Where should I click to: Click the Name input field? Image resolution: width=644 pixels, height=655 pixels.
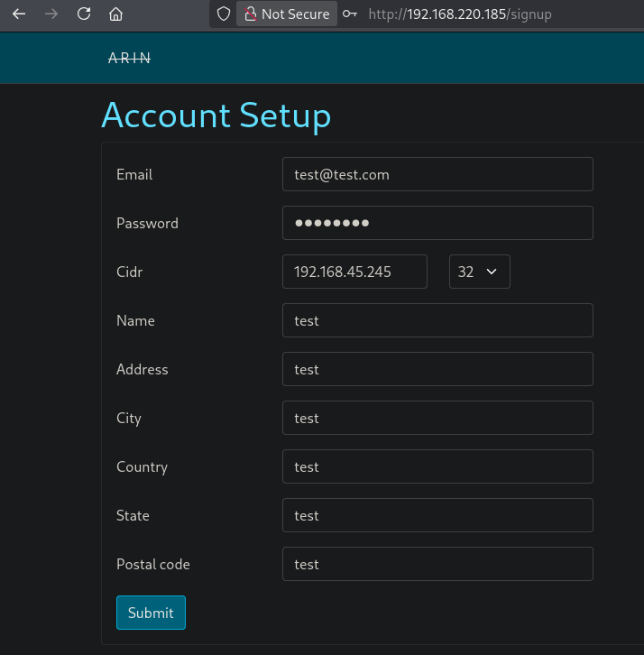pos(437,320)
